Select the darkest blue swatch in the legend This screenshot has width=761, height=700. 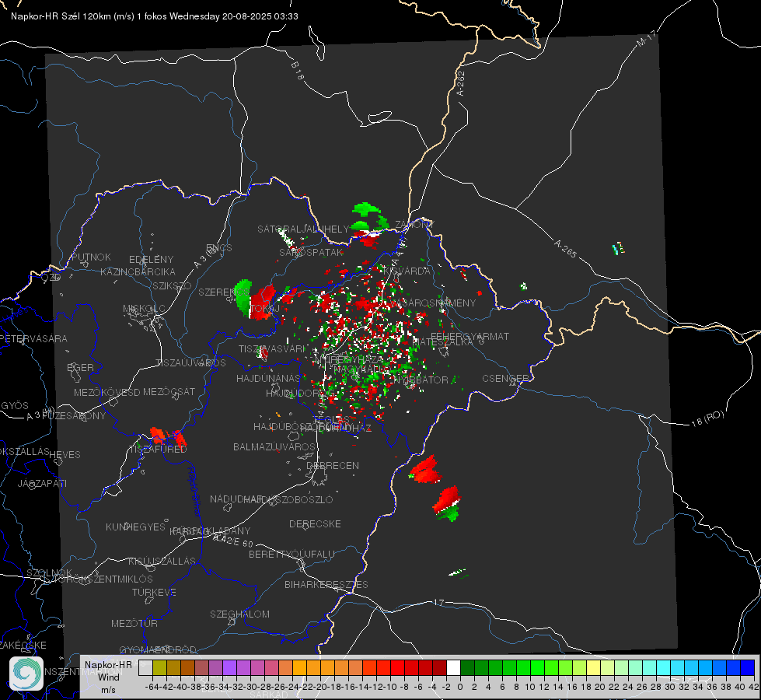pos(748,667)
